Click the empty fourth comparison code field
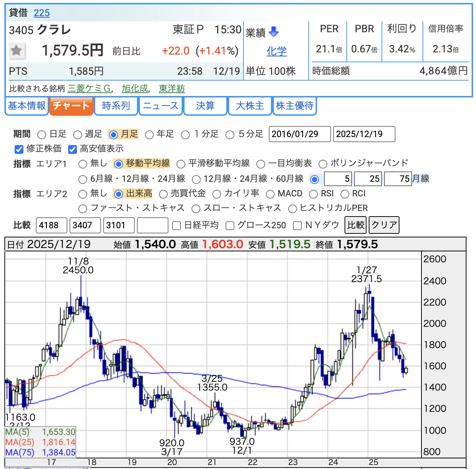 [152, 225]
